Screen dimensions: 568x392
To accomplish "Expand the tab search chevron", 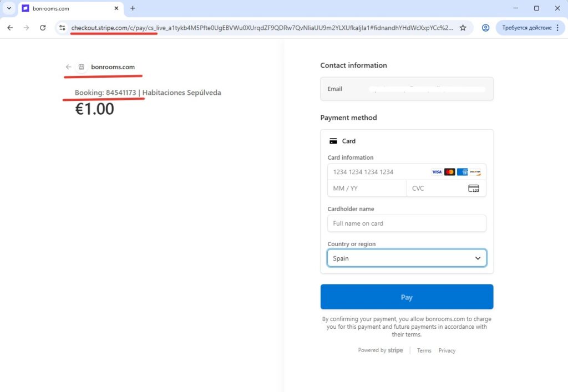I will point(9,8).
